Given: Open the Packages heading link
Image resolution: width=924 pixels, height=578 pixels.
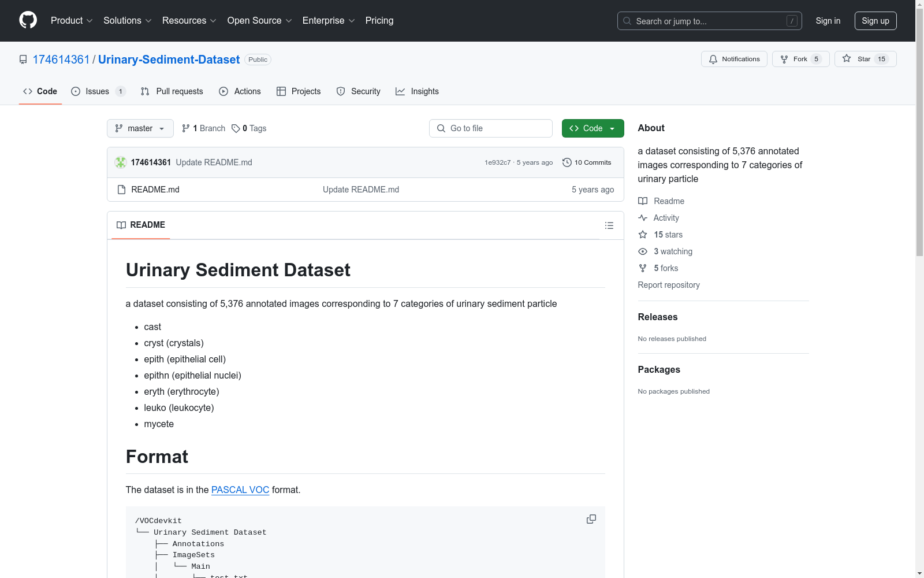Looking at the screenshot, I should click(659, 369).
